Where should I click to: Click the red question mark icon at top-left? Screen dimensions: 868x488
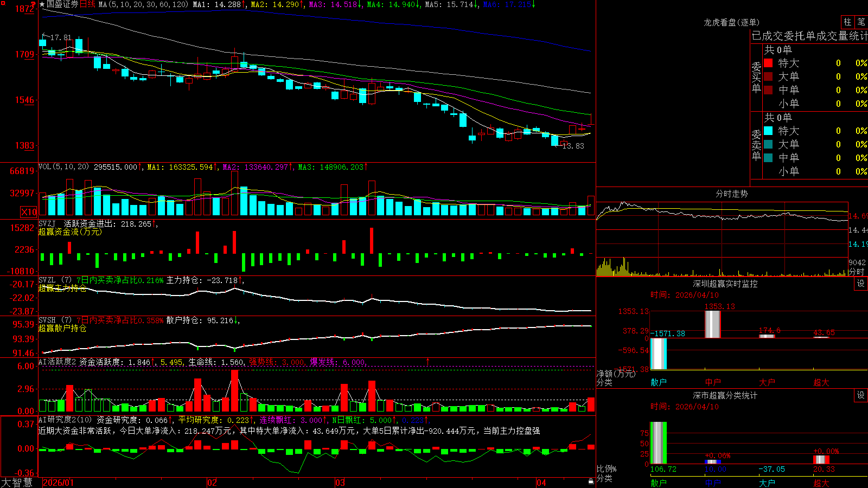[x=34, y=4]
